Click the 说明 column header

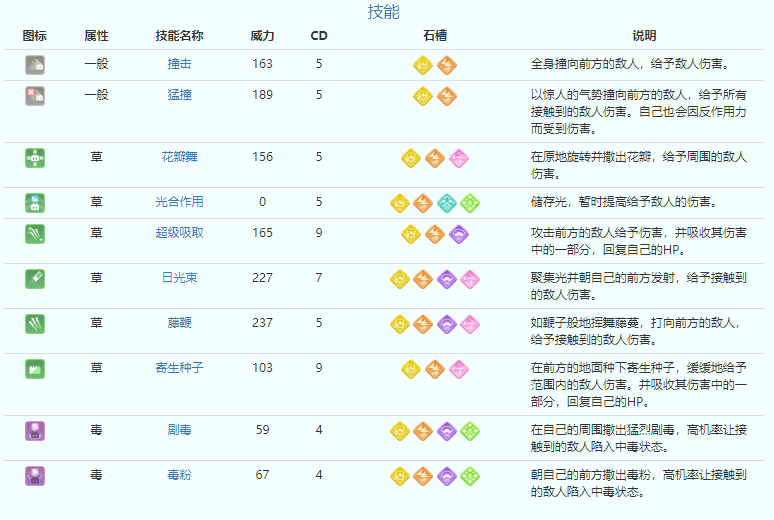pos(644,36)
